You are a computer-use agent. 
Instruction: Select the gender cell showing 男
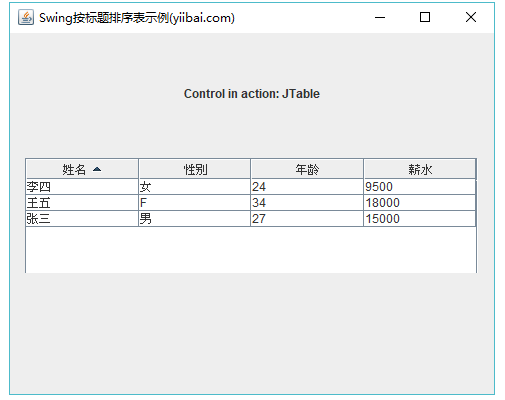[x=195, y=219]
